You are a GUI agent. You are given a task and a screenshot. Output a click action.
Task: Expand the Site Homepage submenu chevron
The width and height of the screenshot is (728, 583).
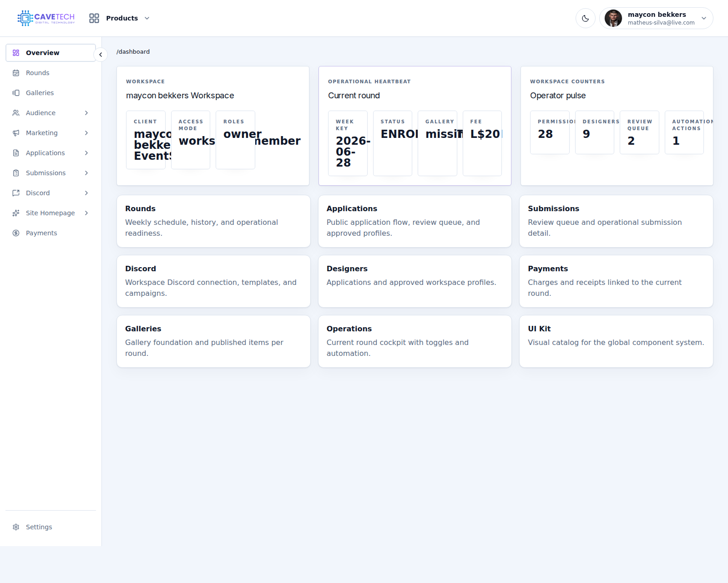(x=86, y=213)
